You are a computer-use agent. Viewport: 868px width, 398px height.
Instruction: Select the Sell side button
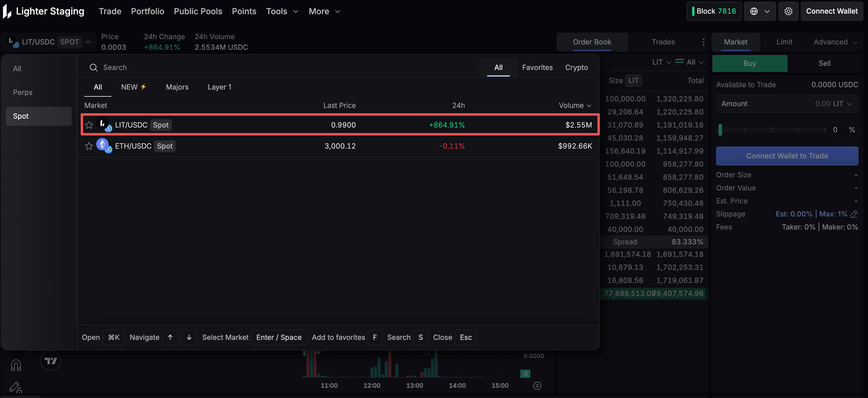coord(824,63)
